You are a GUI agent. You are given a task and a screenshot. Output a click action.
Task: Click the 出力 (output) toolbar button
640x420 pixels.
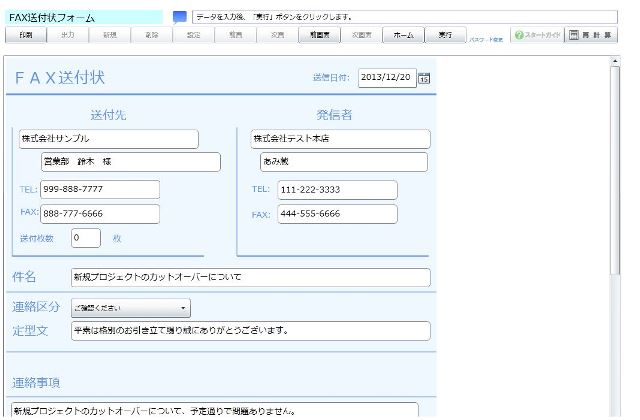click(67, 34)
